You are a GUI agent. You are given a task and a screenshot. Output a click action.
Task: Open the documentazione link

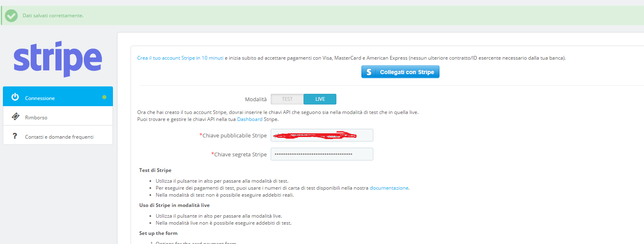tap(389, 188)
